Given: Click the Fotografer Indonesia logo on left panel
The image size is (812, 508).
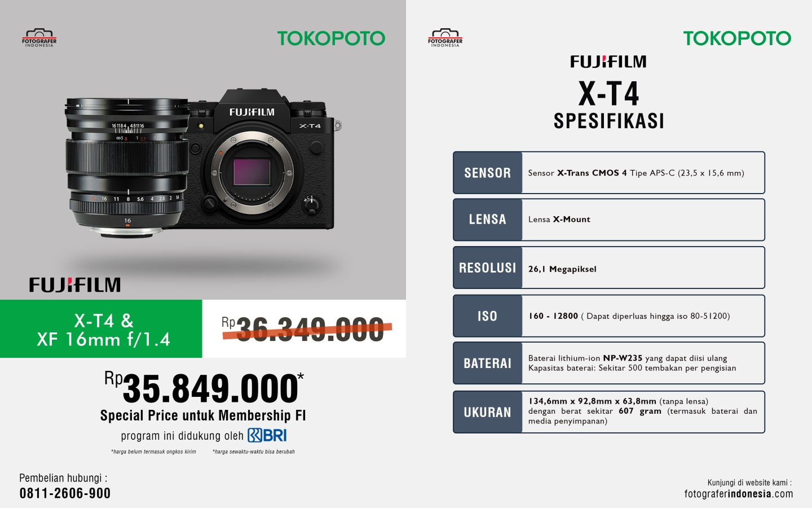Looking at the screenshot, I should tap(39, 38).
